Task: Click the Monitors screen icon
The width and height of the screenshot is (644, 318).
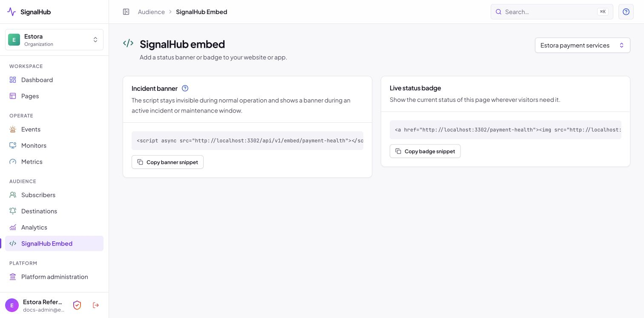Action: (13, 145)
